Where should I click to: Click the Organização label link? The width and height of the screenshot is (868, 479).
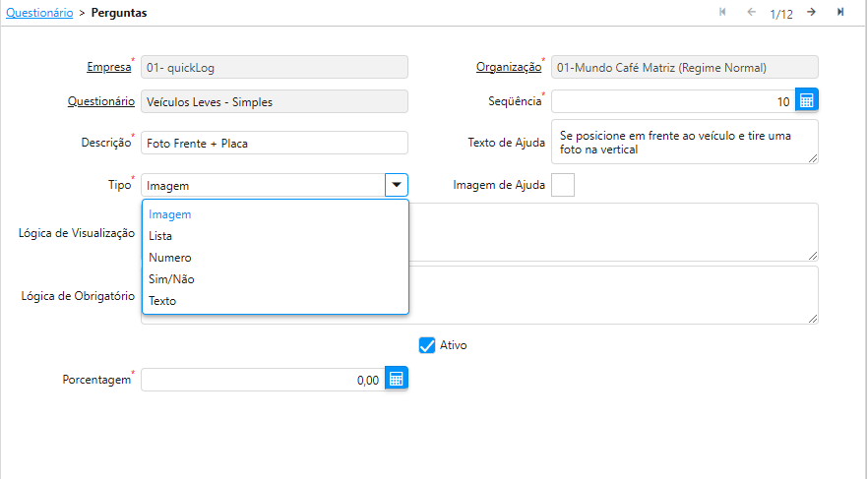(x=508, y=68)
